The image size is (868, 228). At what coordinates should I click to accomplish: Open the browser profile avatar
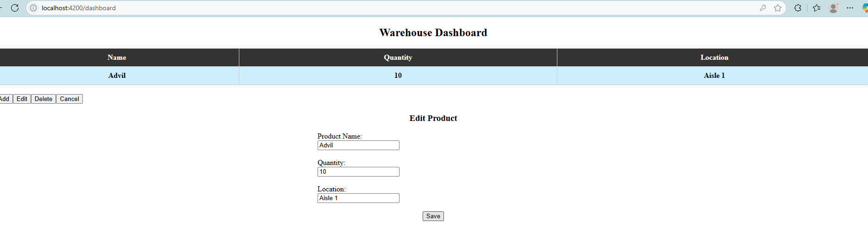click(x=833, y=8)
